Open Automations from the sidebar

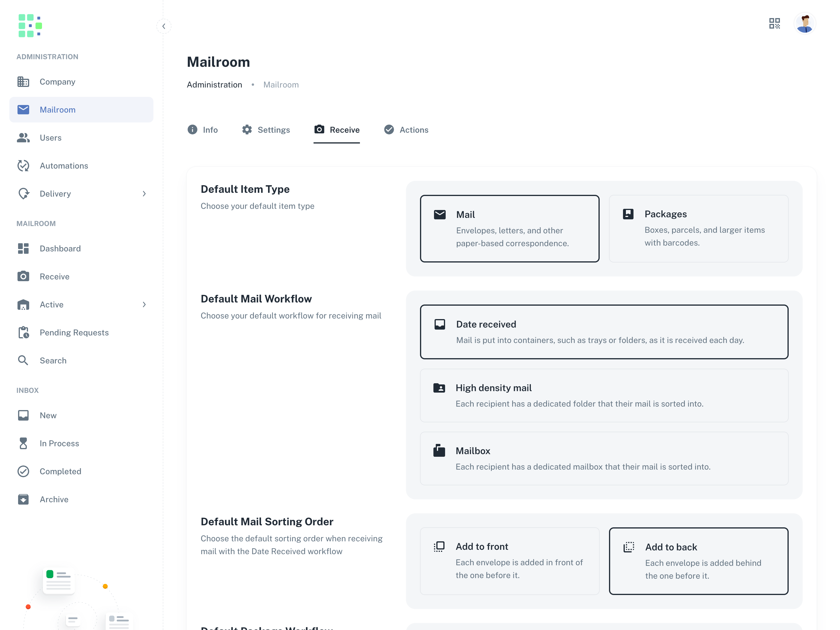click(x=64, y=166)
